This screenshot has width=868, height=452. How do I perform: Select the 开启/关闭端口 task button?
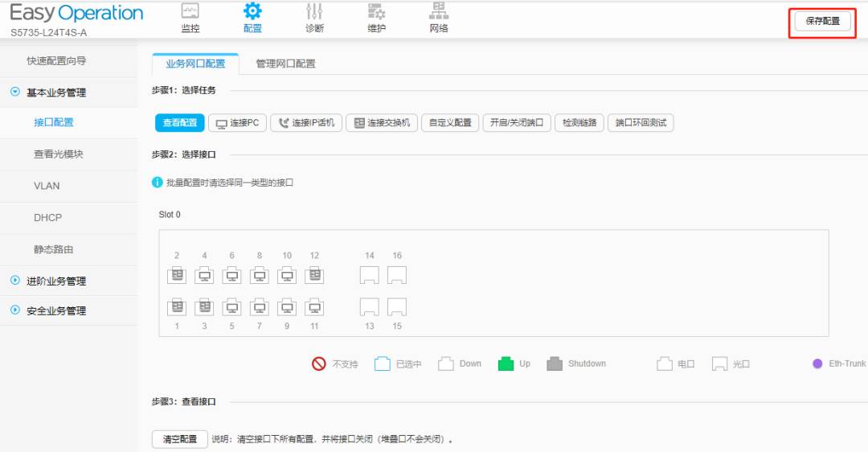pos(517,122)
